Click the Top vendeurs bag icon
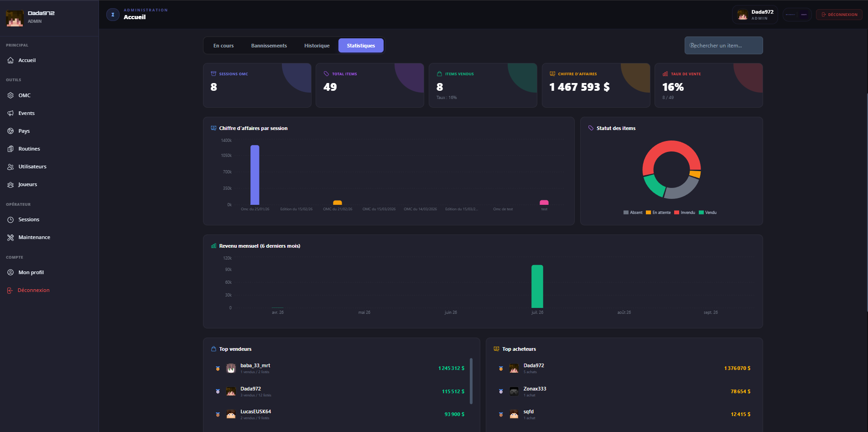 point(213,349)
